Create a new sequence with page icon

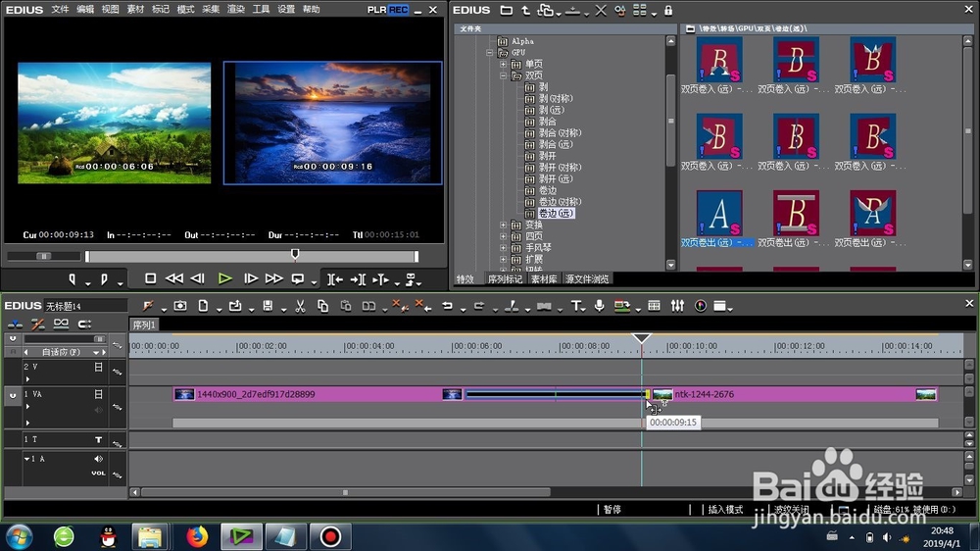203,306
